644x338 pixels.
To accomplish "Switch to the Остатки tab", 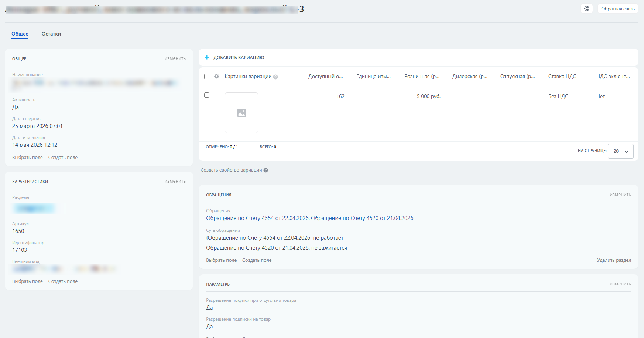I will pos(51,34).
